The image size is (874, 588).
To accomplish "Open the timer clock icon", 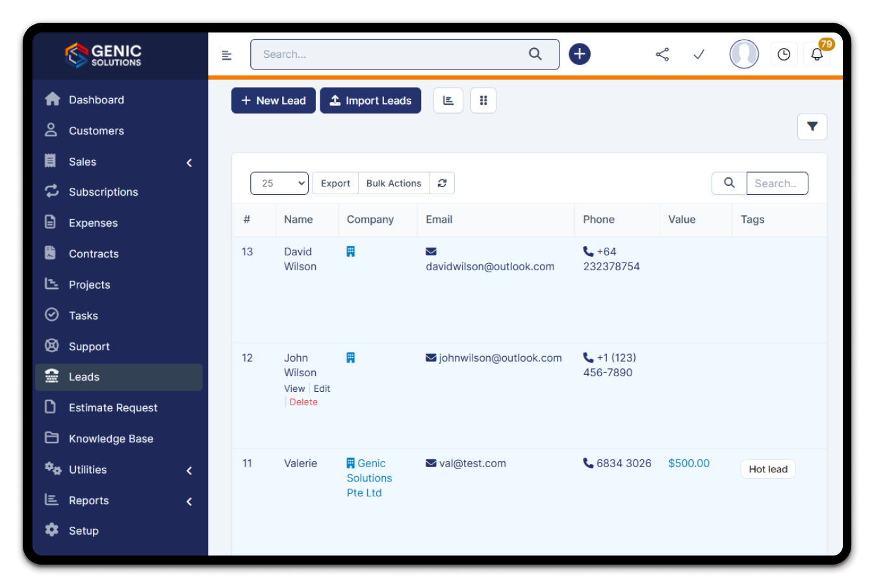I will point(784,55).
